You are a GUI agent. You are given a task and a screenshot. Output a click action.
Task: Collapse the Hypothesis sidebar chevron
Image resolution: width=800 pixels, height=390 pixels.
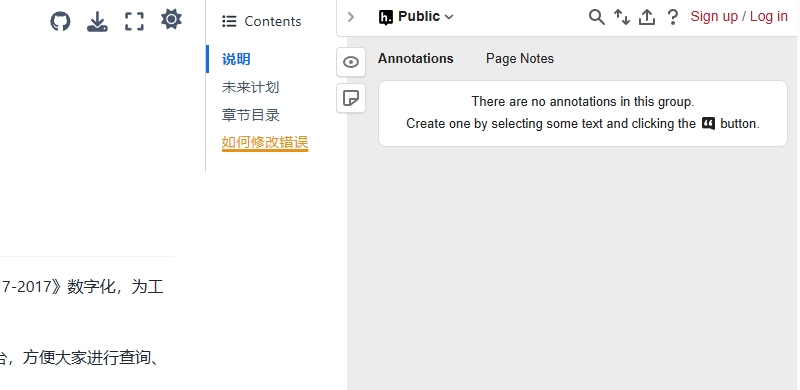pyautogui.click(x=351, y=17)
